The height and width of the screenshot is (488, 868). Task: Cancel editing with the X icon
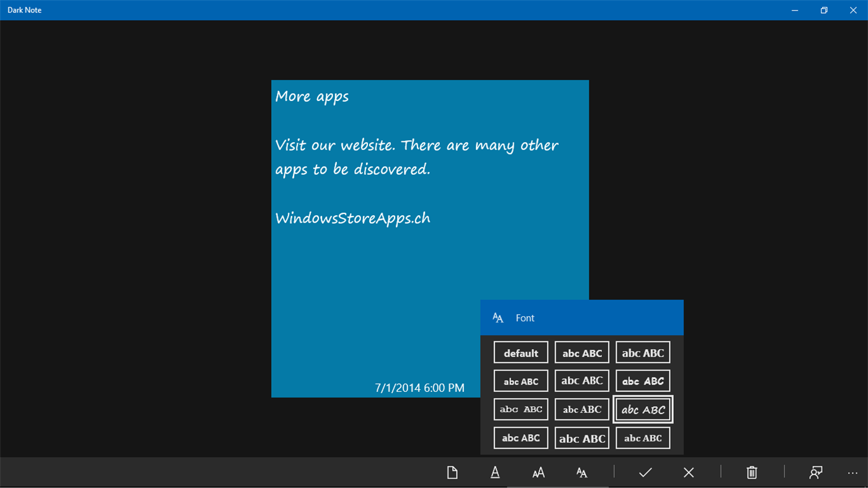click(x=688, y=472)
